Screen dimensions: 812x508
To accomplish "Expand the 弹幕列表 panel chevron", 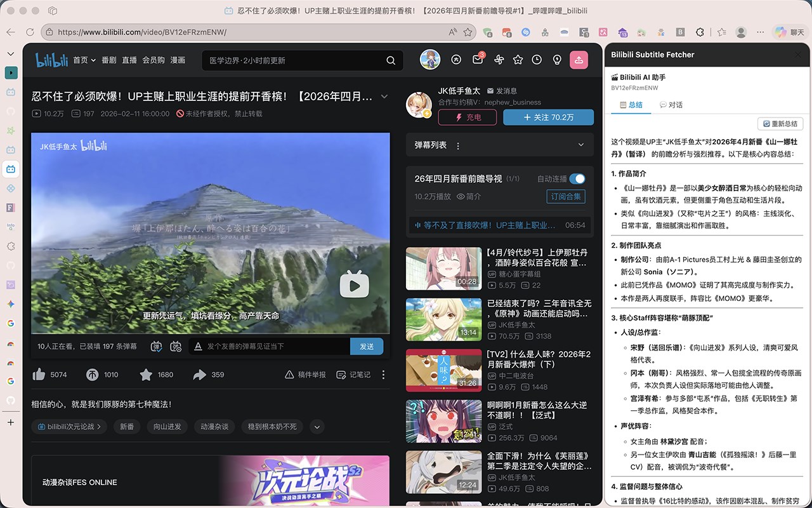I will 581,145.
